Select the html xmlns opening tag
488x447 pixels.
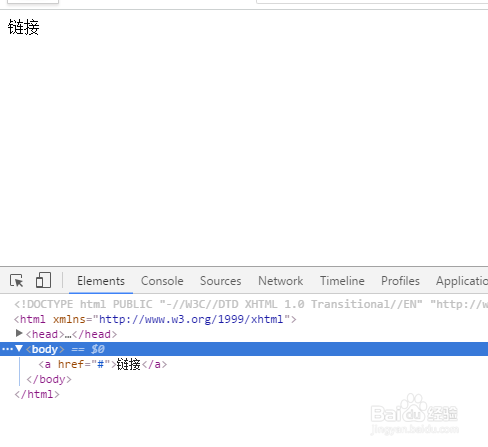[155, 319]
